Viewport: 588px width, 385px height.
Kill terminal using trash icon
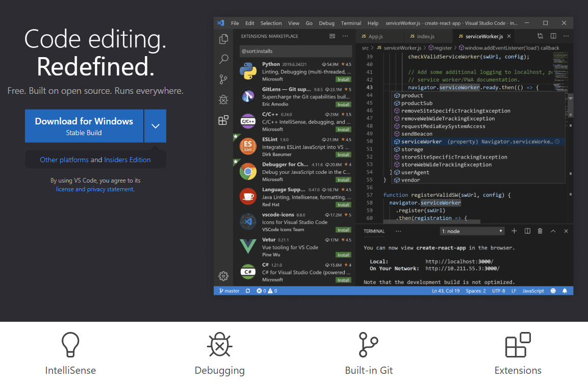pos(540,231)
